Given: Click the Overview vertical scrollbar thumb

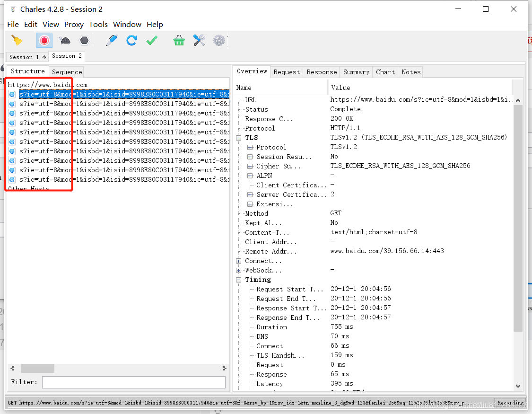Looking at the screenshot, I should coord(518,218).
